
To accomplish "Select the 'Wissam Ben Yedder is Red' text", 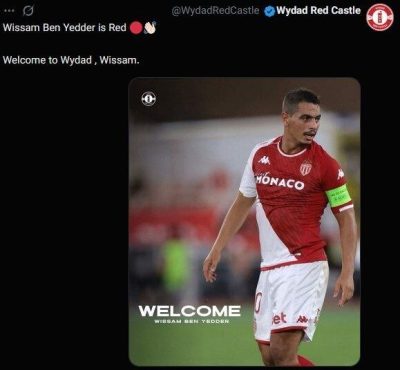I will 65,28.
